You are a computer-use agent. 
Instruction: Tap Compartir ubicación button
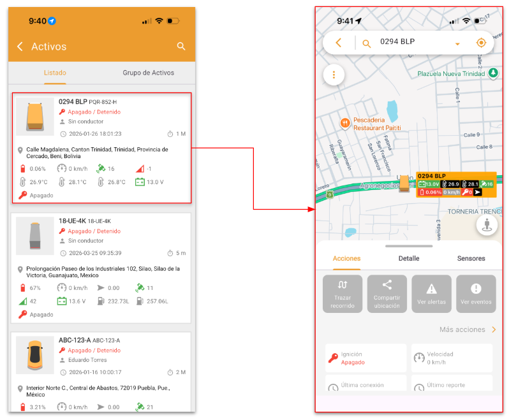point(387,294)
